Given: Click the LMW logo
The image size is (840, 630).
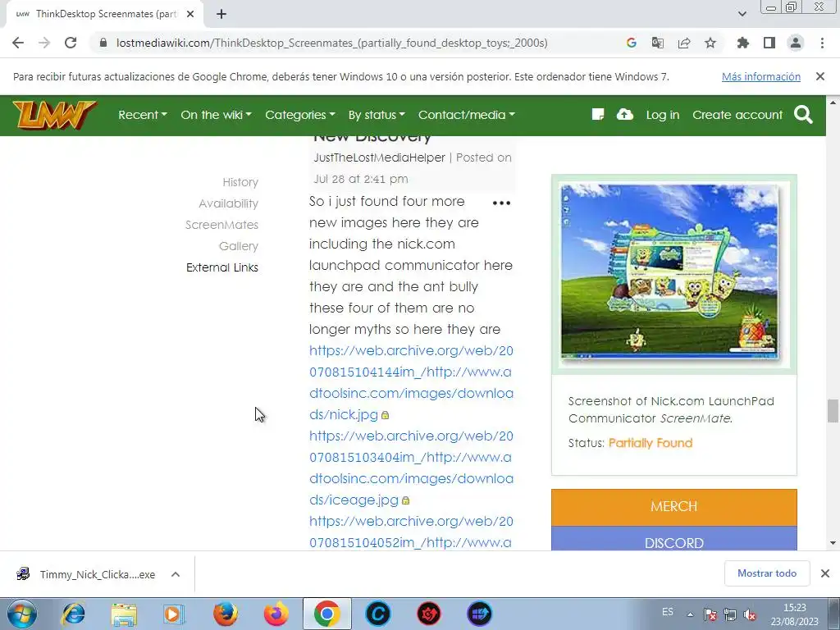Looking at the screenshot, I should (54, 115).
